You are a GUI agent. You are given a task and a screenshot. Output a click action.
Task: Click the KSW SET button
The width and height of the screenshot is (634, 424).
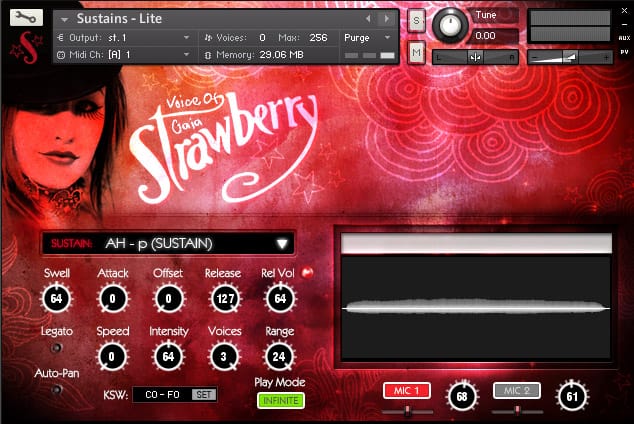204,394
